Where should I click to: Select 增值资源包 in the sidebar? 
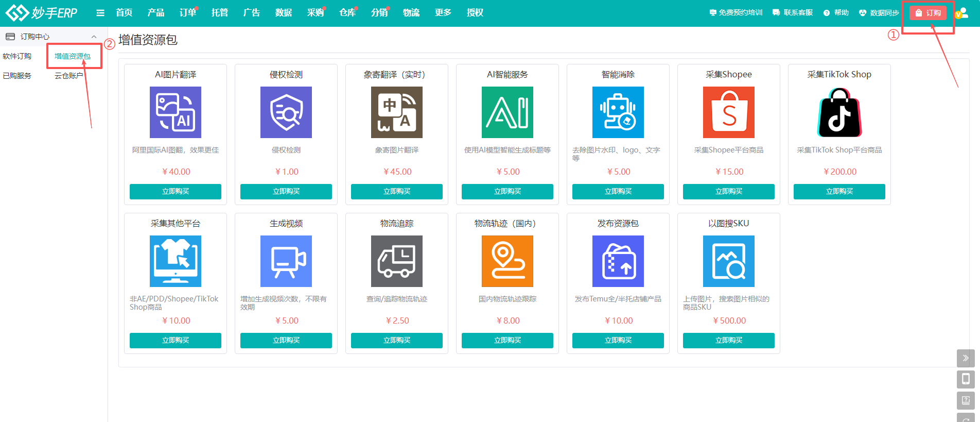click(73, 56)
